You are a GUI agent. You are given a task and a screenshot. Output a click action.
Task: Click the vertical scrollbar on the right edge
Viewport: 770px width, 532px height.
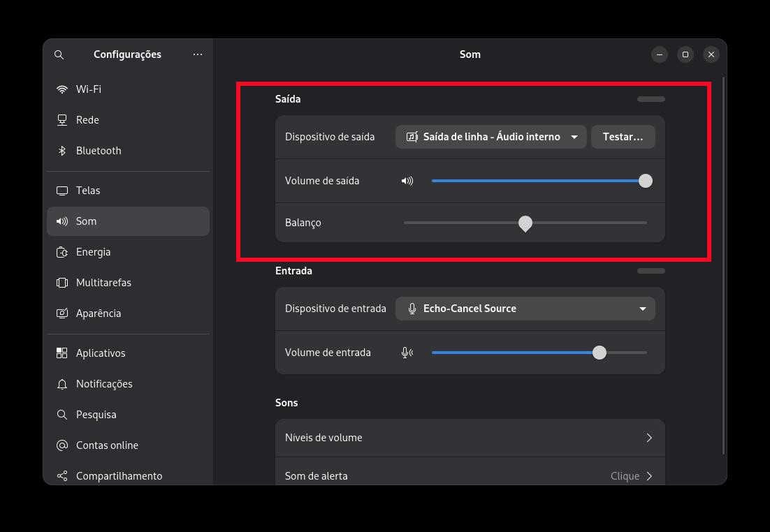click(x=724, y=265)
